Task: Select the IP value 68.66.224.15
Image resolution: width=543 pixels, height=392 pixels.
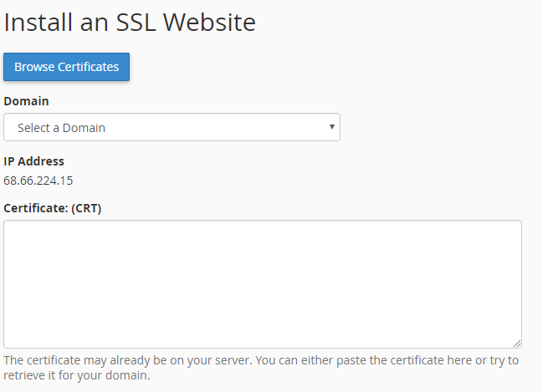Action: coord(38,181)
